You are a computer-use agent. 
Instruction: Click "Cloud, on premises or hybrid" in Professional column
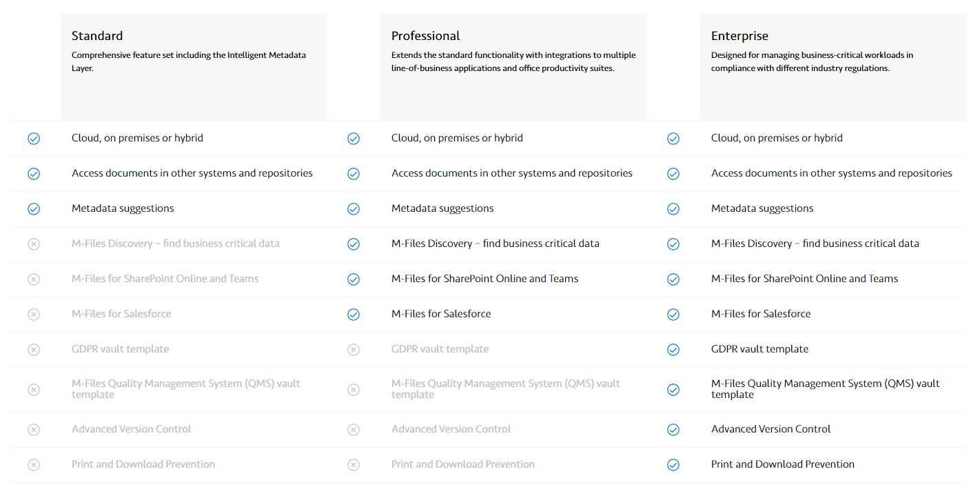pos(457,138)
